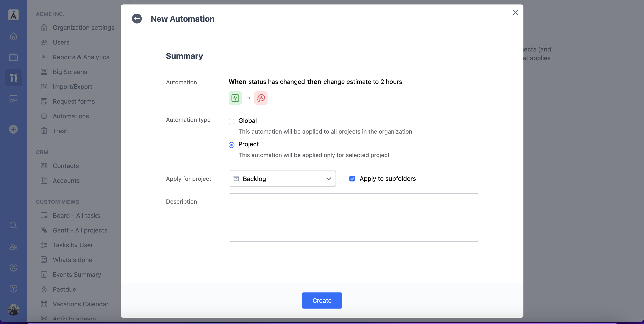Click the red estimate action icon

pos(261,98)
